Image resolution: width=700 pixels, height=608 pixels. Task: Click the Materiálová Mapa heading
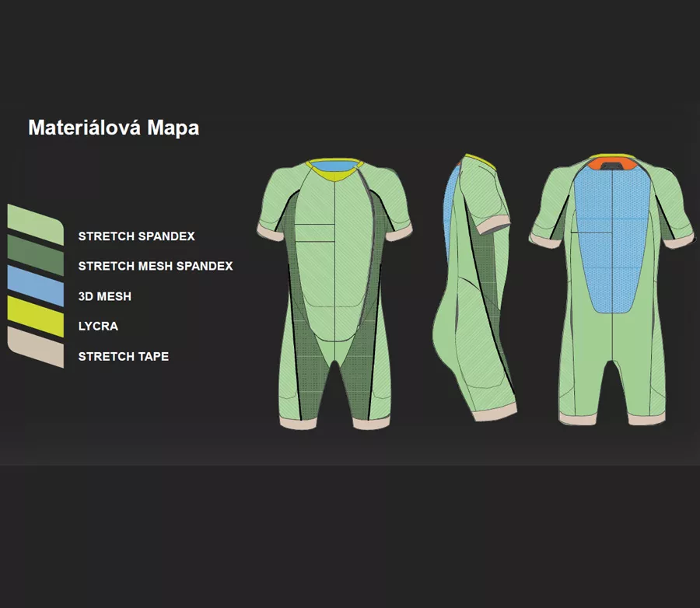(x=114, y=128)
